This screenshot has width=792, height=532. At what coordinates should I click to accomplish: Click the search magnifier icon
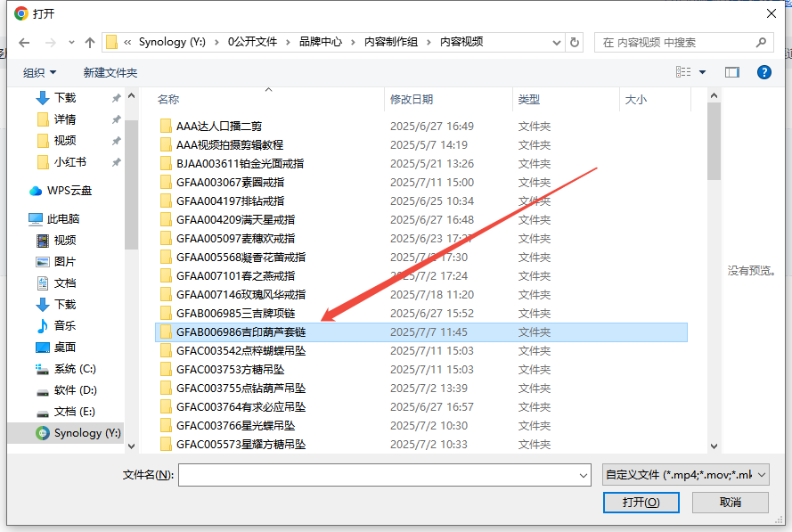762,42
